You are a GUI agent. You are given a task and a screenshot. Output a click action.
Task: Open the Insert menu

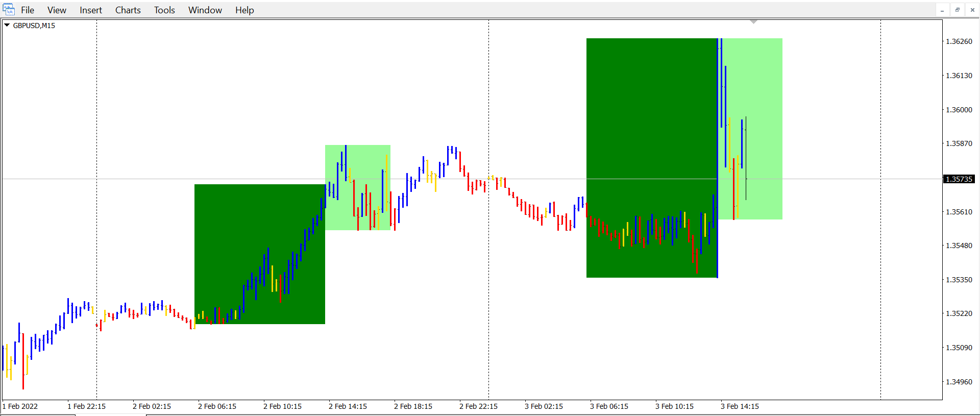pyautogui.click(x=91, y=10)
